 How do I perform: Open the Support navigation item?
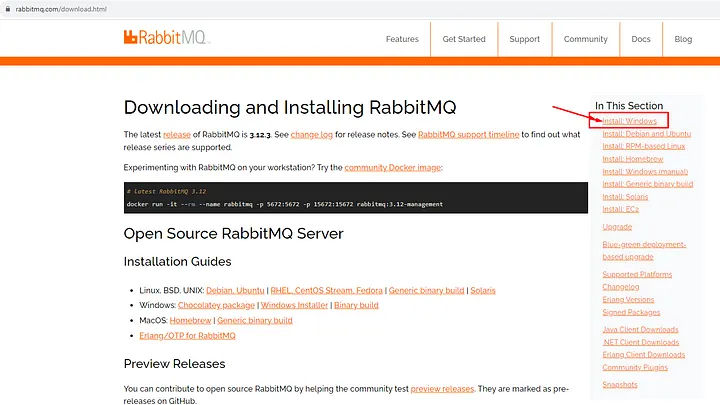click(x=524, y=39)
